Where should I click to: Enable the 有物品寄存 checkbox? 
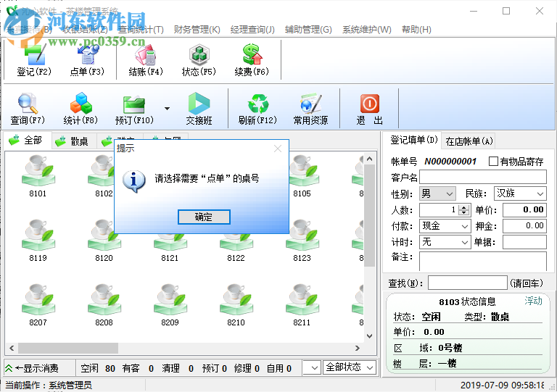click(x=493, y=162)
